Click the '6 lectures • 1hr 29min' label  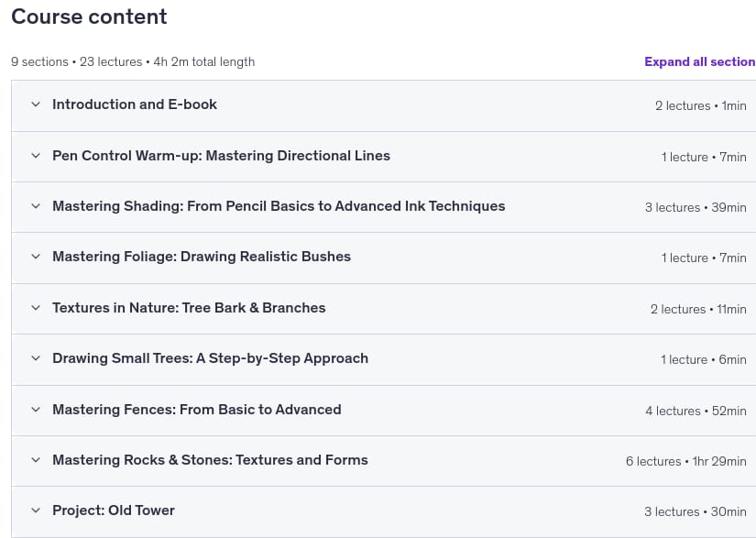pyautogui.click(x=686, y=461)
